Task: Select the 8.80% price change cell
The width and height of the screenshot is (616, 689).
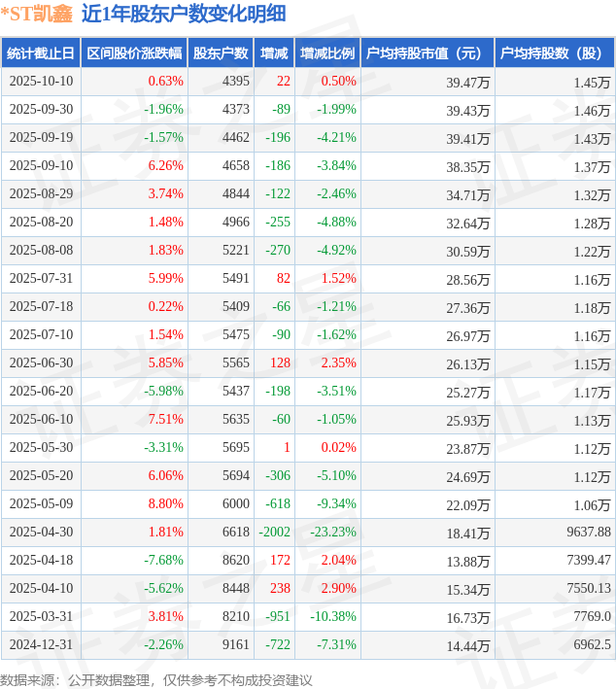Action: pyautogui.click(x=165, y=504)
